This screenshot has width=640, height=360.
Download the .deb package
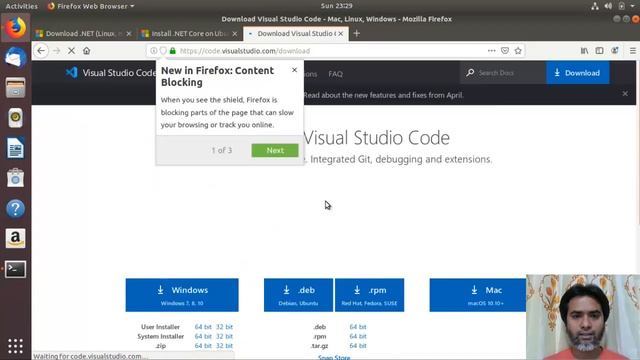click(x=298, y=295)
